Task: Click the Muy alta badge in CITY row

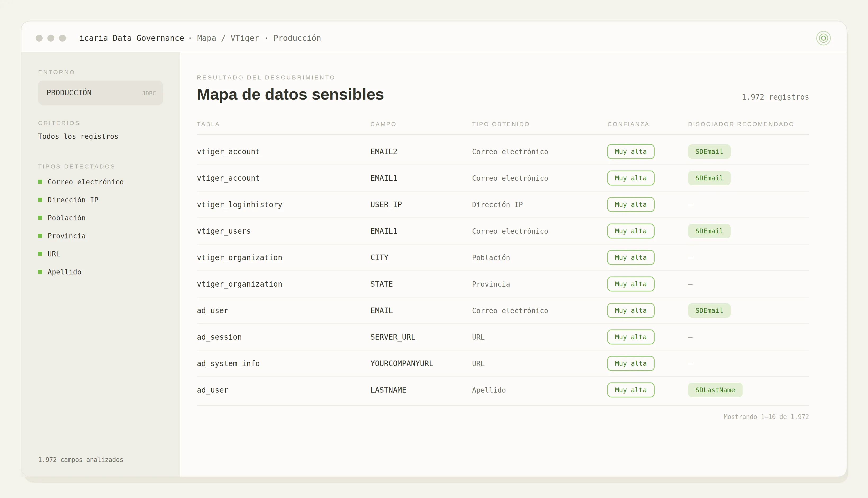Action: pos(631,257)
